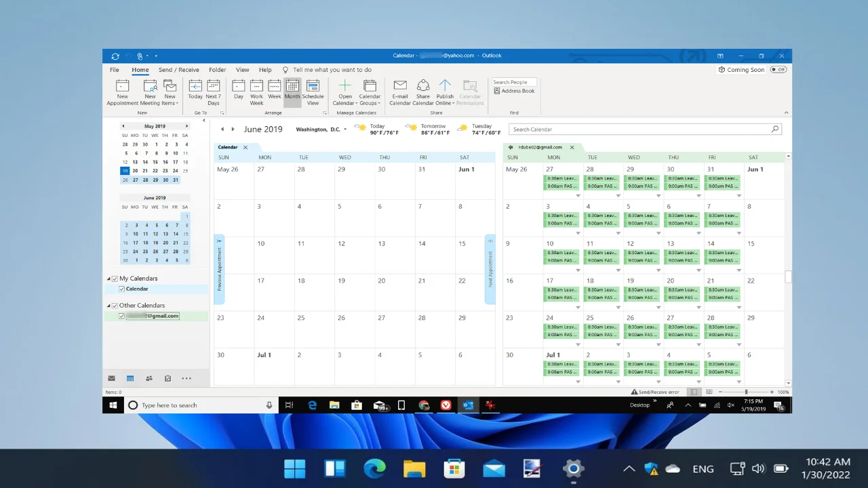Click the New Appointment icon
The image size is (868, 488).
click(x=122, y=86)
